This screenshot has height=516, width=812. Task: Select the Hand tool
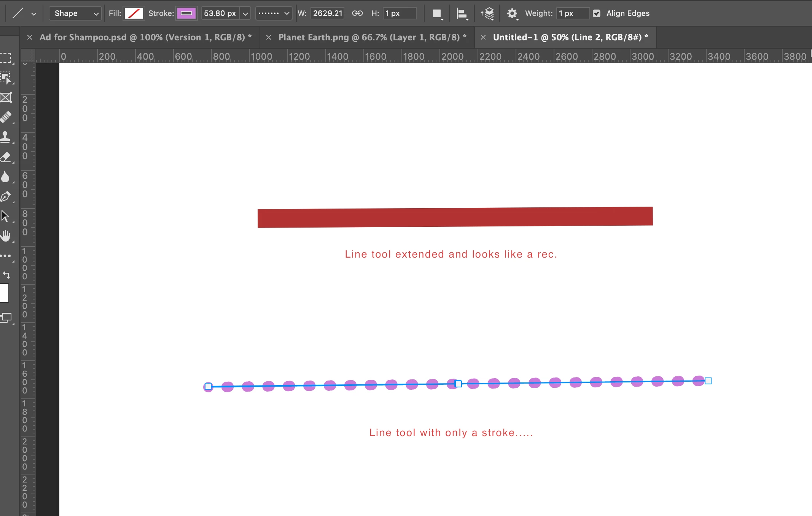[x=5, y=236]
